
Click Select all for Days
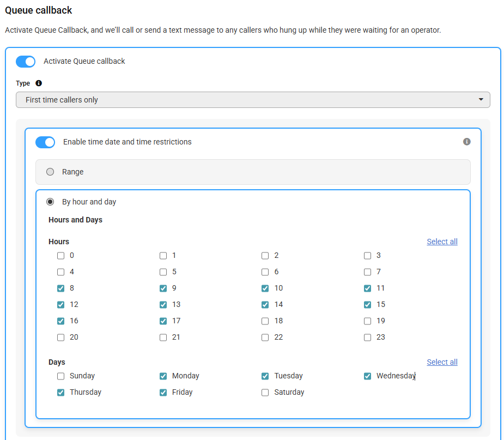442,362
